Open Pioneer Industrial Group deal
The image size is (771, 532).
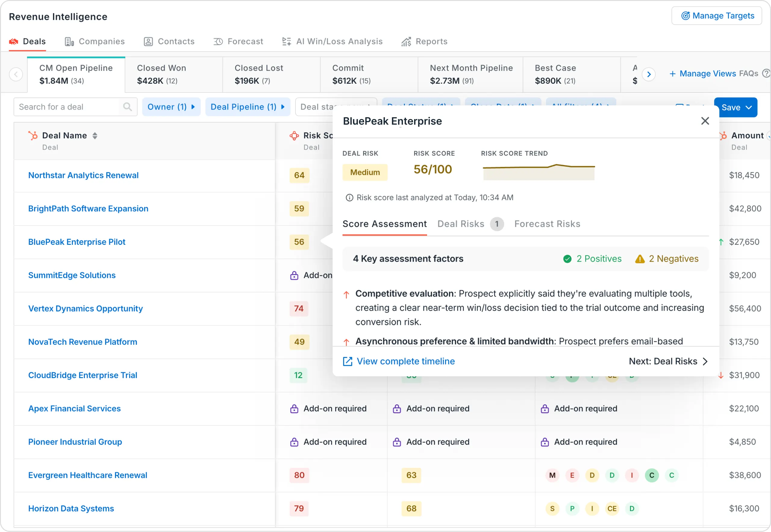pos(75,442)
